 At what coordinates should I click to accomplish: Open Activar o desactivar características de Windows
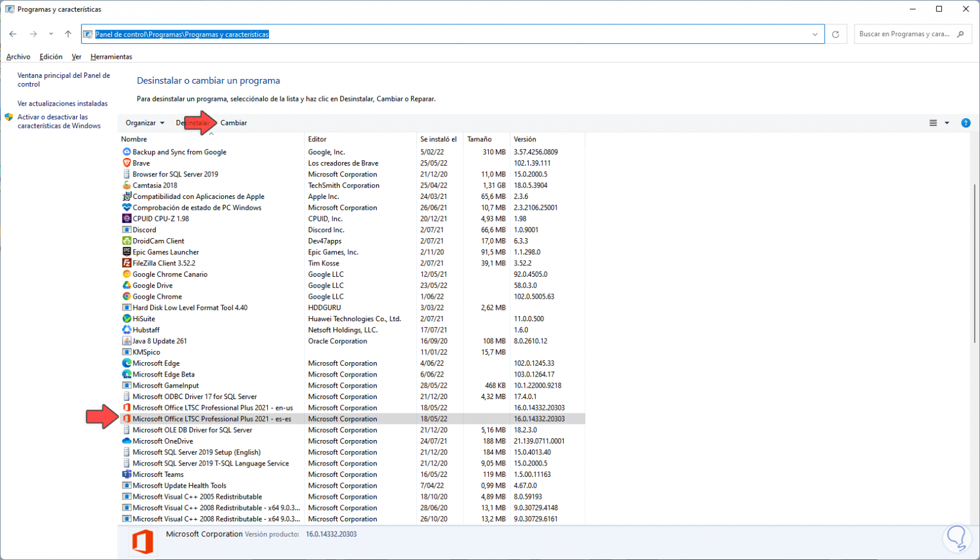click(x=59, y=121)
